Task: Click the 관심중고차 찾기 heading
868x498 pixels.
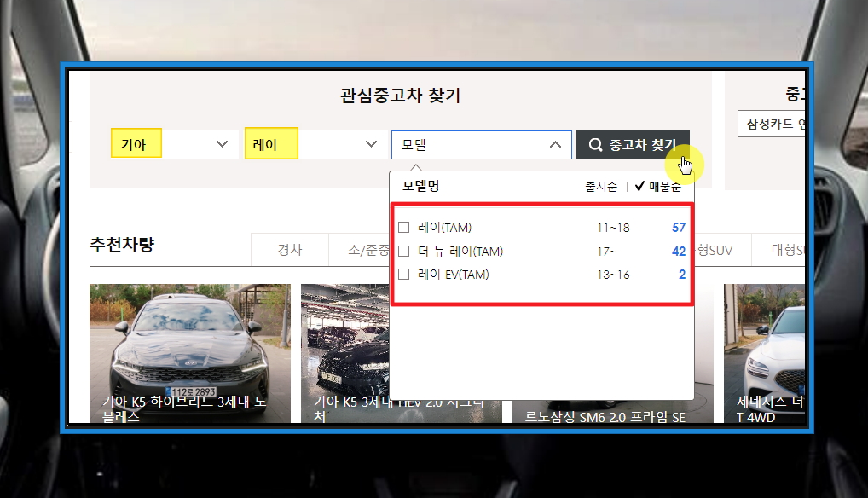Action: tap(400, 96)
